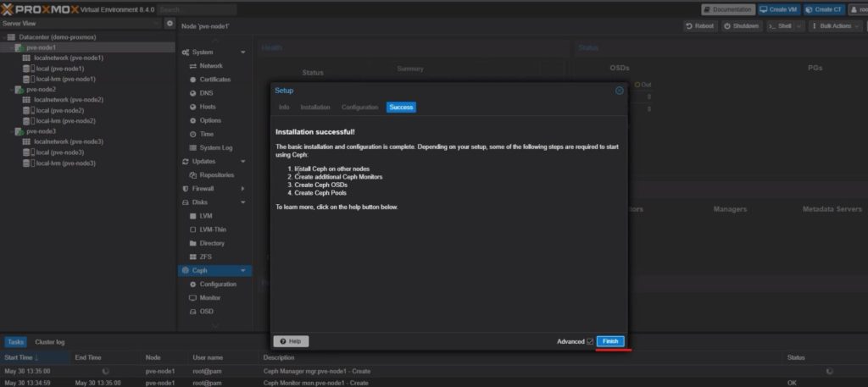Screen dimensions: 868x387
Task: Click local-lvm (pve-node2) storage icon
Action: coord(28,121)
